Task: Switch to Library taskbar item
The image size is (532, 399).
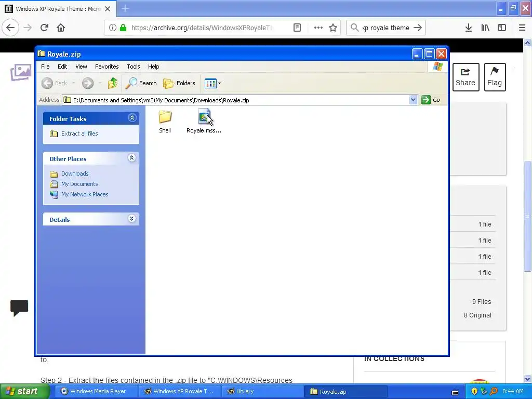Action: (262, 391)
